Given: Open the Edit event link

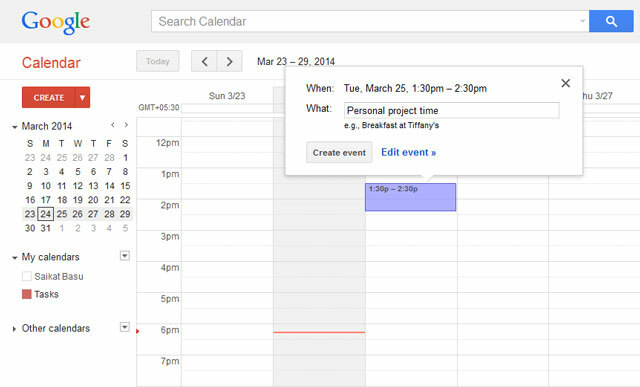Looking at the screenshot, I should (x=409, y=152).
